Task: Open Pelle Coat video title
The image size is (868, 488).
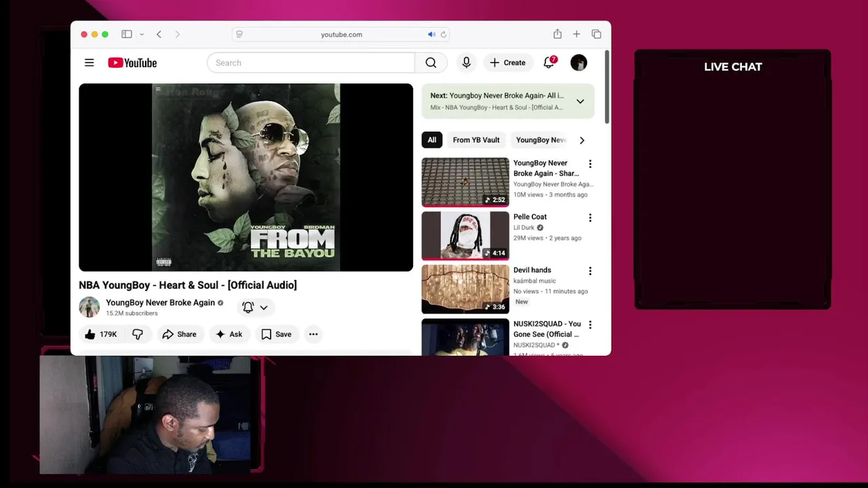Action: tap(530, 217)
